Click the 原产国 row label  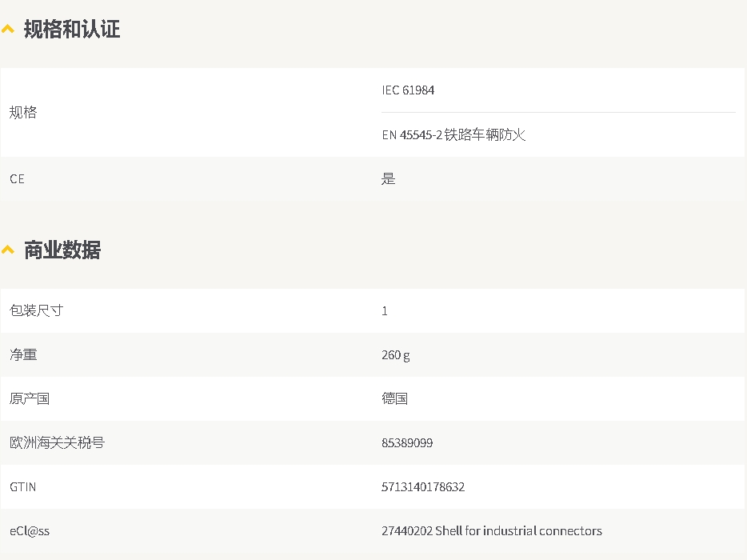coord(30,398)
